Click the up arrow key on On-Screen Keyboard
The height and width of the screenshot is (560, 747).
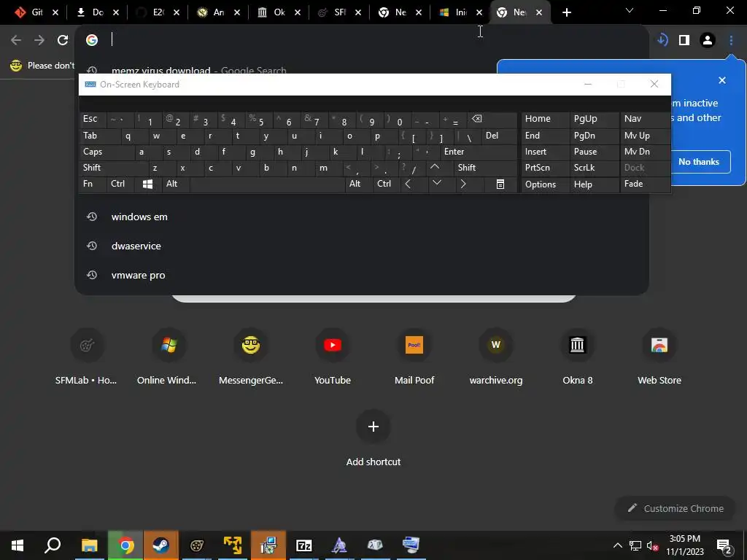pyautogui.click(x=435, y=167)
